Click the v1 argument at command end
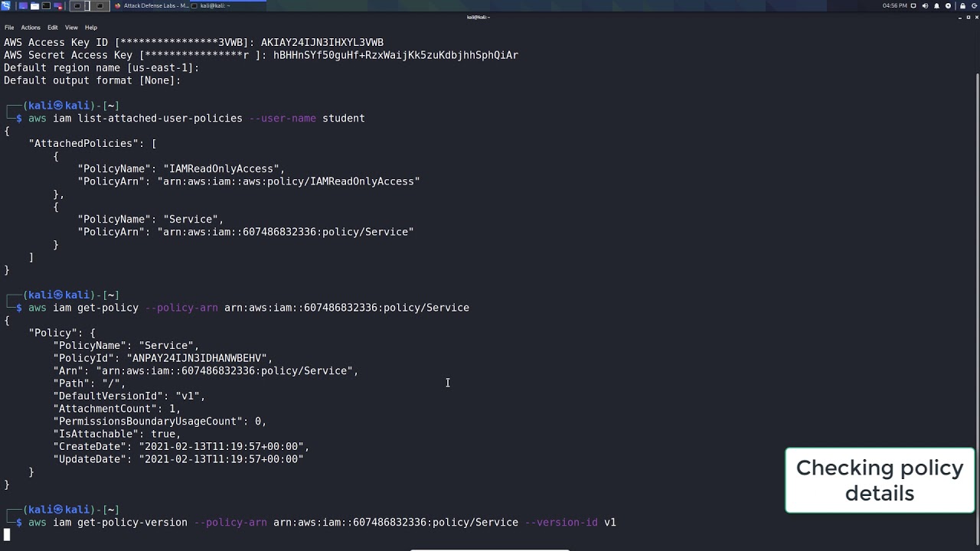This screenshot has height=551, width=980. (x=610, y=522)
